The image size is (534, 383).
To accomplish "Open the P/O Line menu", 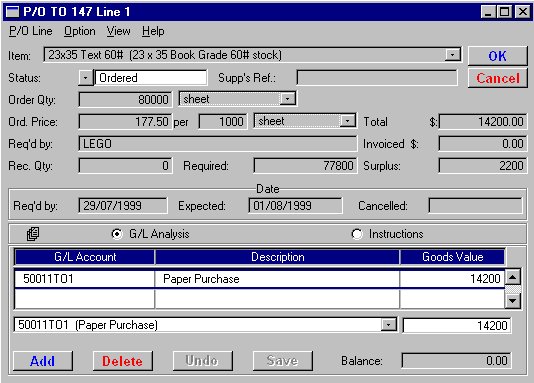I will click(x=31, y=31).
